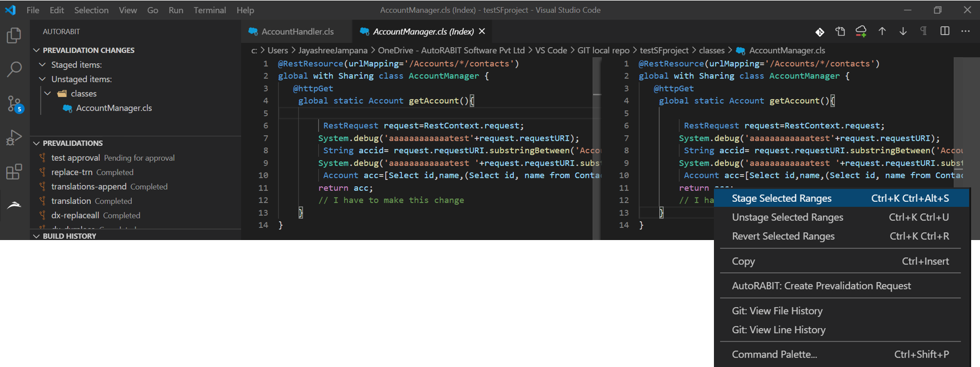Open the AutoRABIT panel icon
This screenshot has height=367, width=980.
pyautogui.click(x=14, y=205)
